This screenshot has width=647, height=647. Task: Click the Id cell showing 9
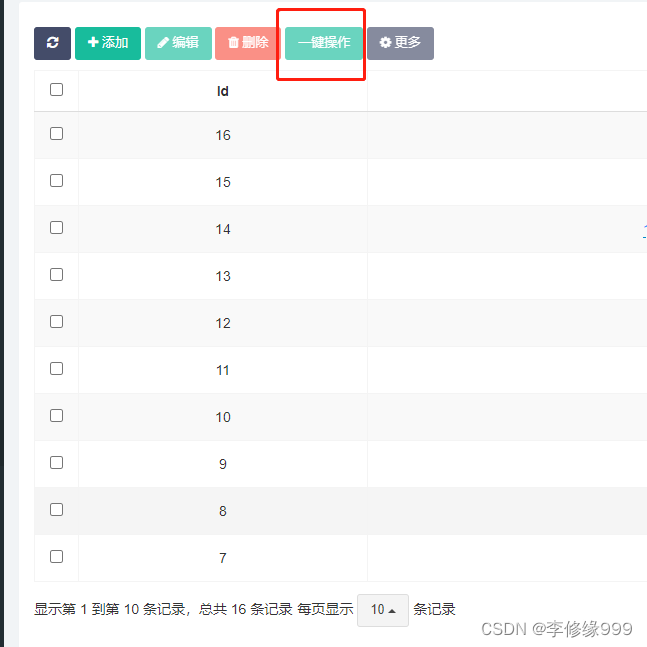pyautogui.click(x=223, y=465)
